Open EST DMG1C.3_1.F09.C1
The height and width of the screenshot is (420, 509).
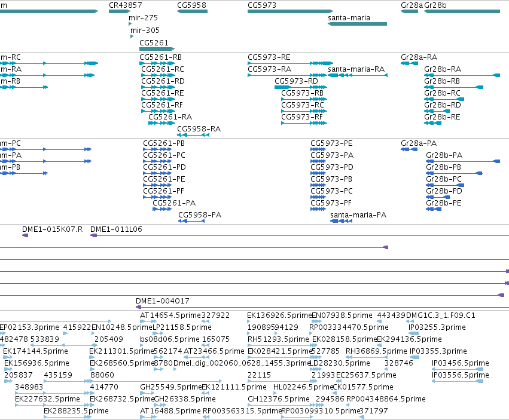(x=440, y=315)
